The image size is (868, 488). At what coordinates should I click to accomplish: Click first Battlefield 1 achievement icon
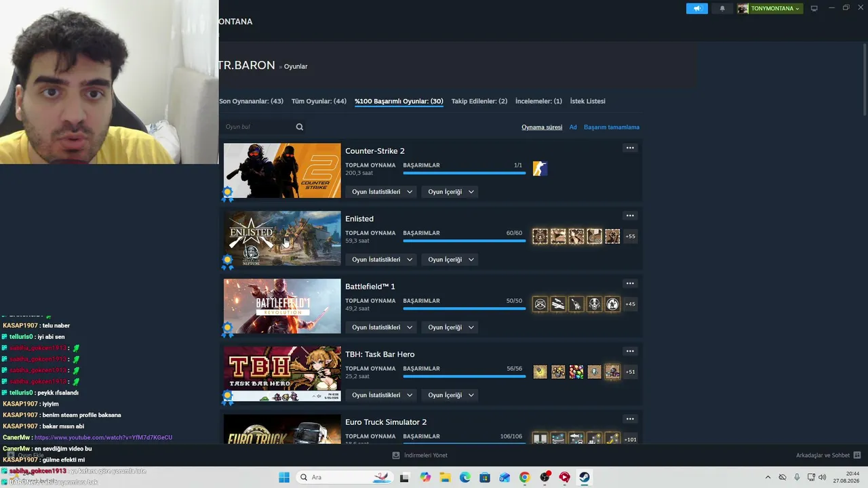[540, 304]
